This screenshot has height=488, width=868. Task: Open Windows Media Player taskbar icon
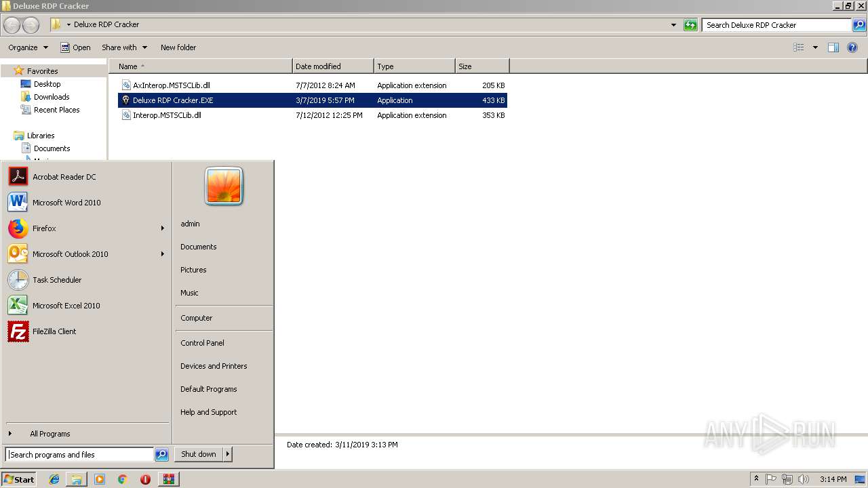pos(100,479)
